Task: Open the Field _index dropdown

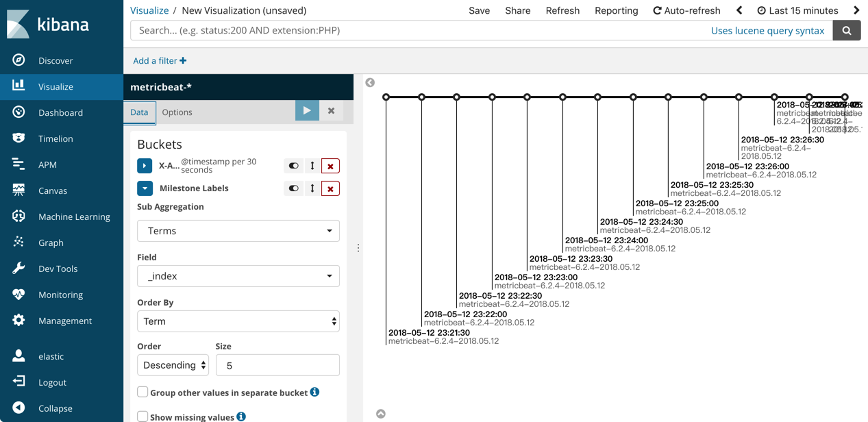Action: 238,276
